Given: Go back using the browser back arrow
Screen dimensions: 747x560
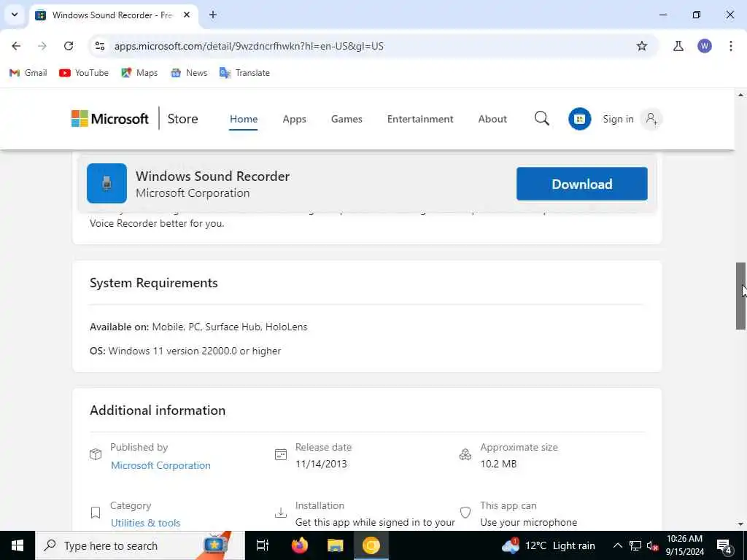Looking at the screenshot, I should pyautogui.click(x=16, y=46).
